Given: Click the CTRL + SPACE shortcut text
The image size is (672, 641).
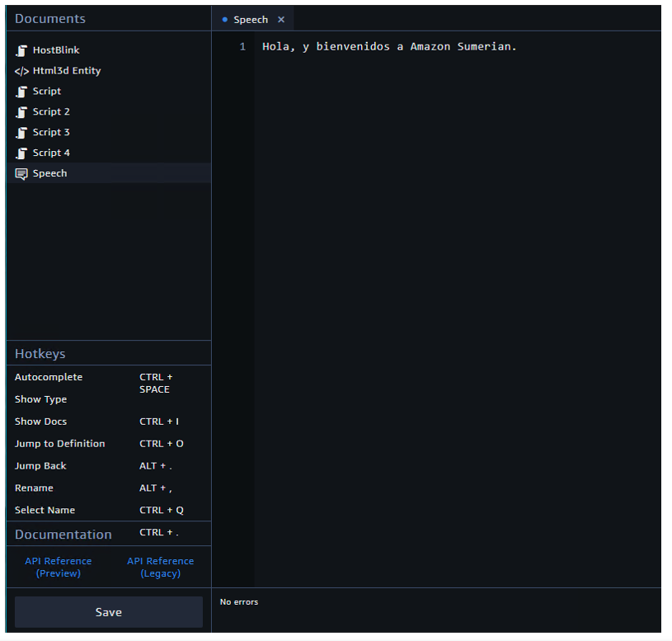Looking at the screenshot, I should pos(156,384).
